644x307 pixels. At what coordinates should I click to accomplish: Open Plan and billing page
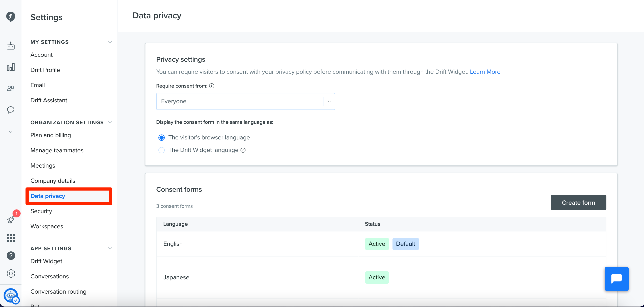tap(51, 135)
